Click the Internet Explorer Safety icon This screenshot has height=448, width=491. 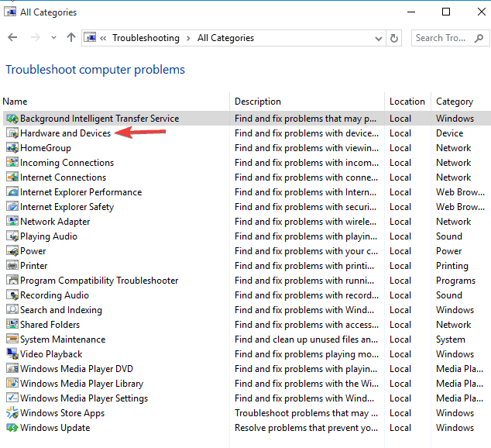pos(12,207)
